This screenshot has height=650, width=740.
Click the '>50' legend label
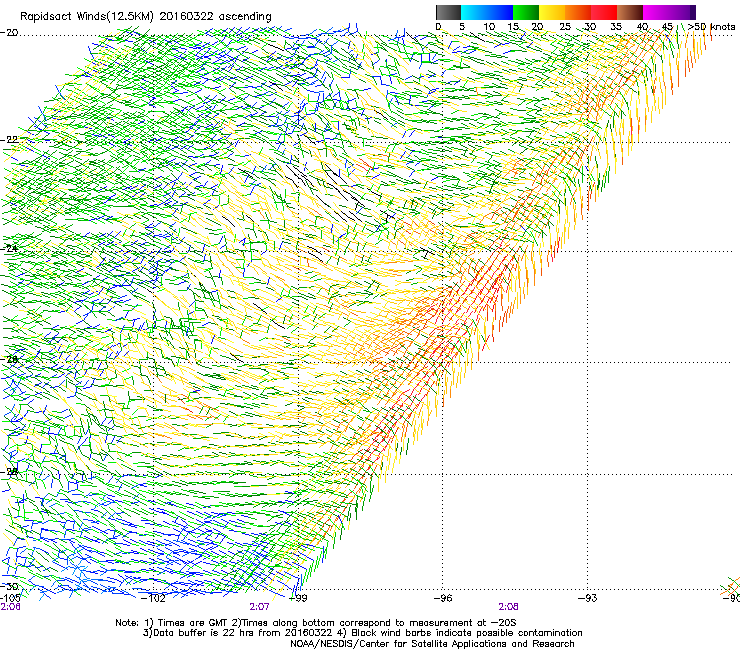697,27
